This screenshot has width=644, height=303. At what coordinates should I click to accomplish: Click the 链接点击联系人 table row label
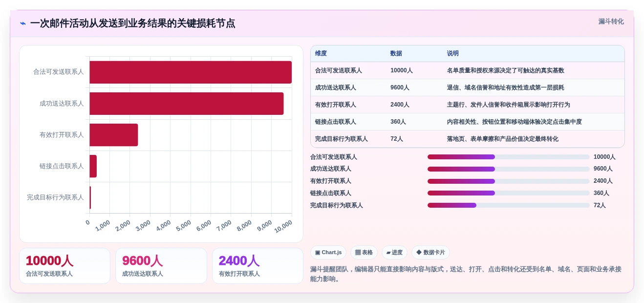(336, 122)
